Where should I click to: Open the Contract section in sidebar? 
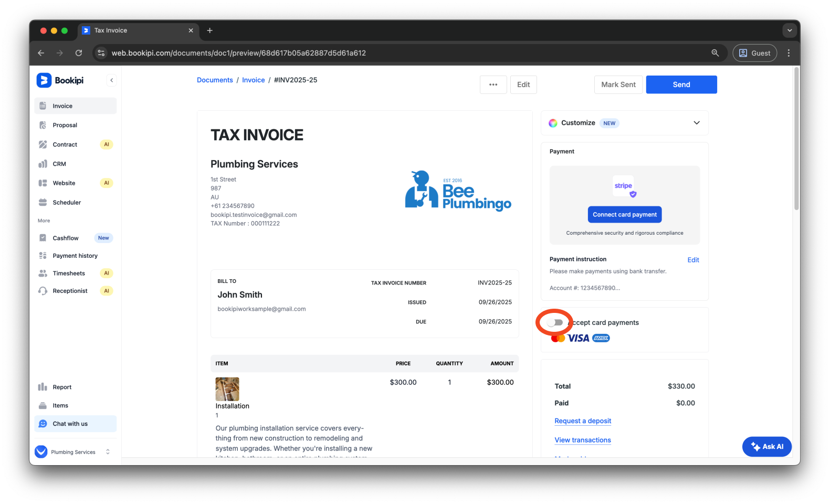76,144
